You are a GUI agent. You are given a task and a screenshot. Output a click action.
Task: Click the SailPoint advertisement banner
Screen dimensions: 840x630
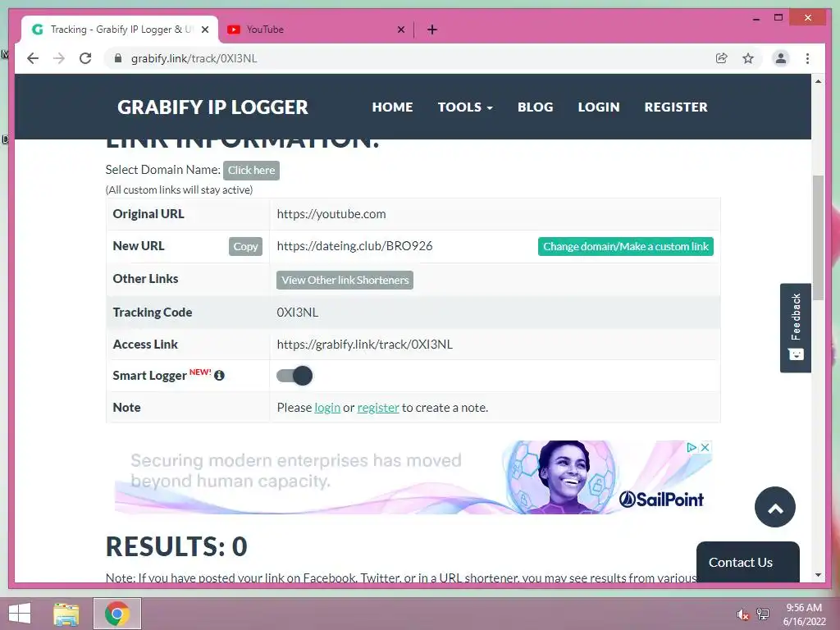[x=413, y=477]
